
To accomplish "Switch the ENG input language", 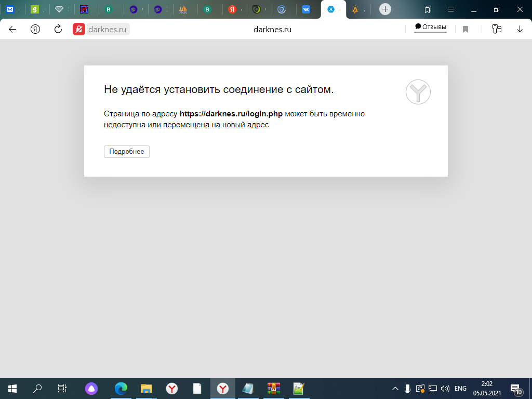I will point(460,389).
